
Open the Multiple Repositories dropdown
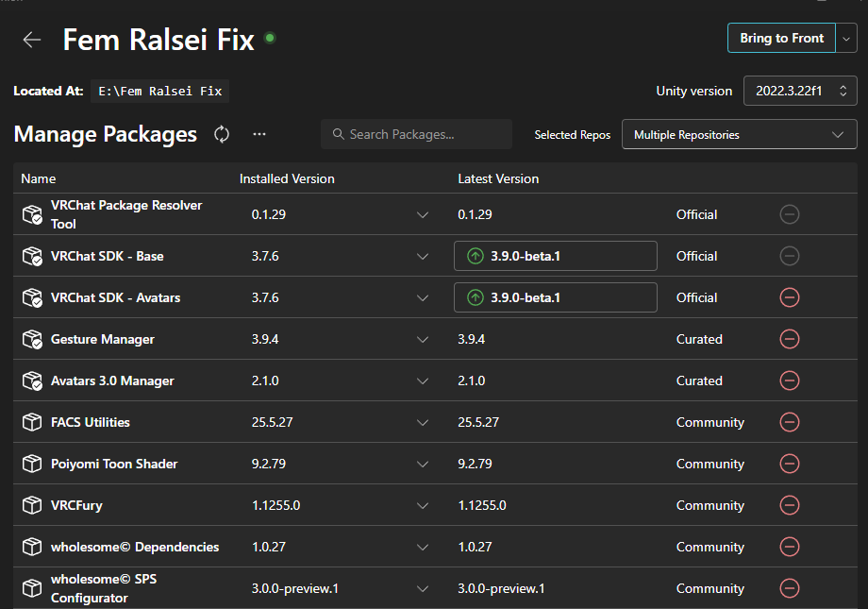pos(739,135)
